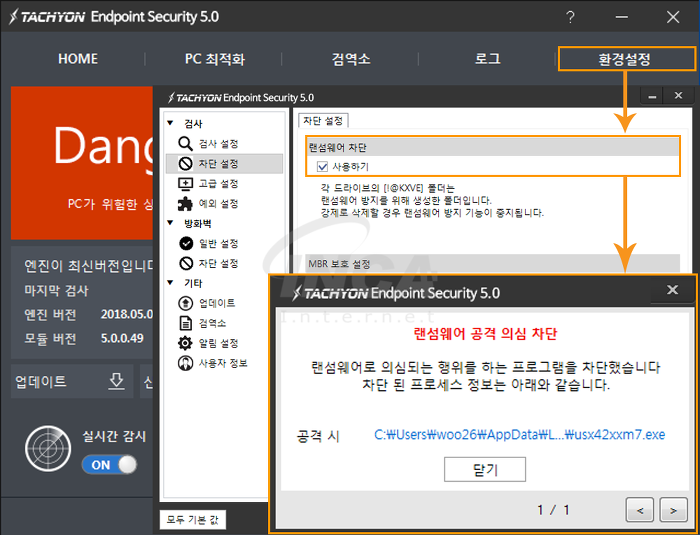
Task: Click the 방화벽 category label in tree
Action: pyautogui.click(x=198, y=223)
